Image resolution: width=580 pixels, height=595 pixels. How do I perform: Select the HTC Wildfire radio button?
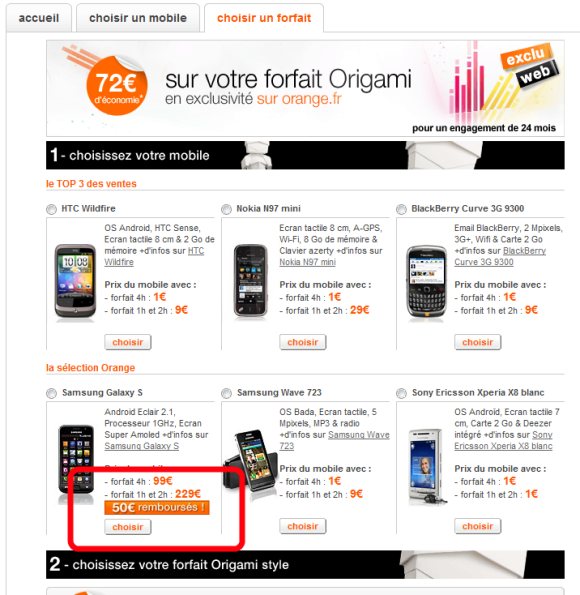click(x=51, y=209)
